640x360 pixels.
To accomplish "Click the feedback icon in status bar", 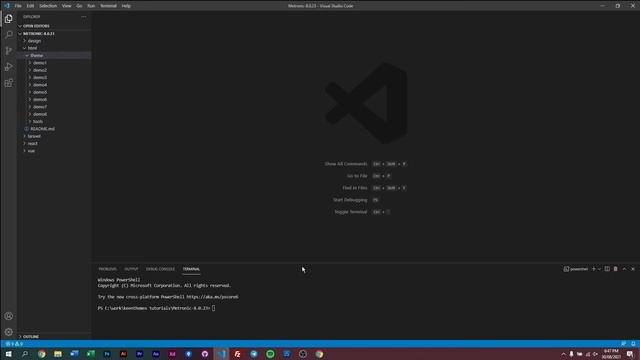I will [623, 344].
